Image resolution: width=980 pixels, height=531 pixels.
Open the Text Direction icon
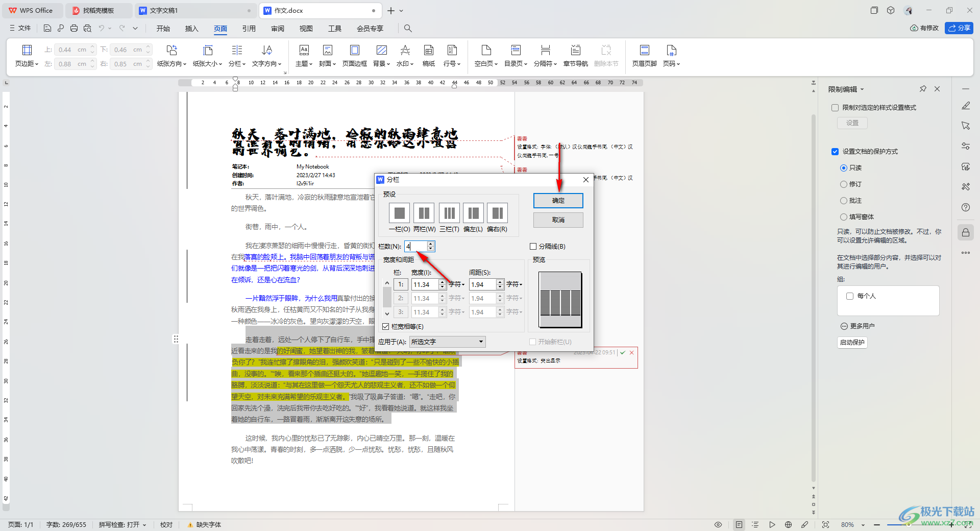click(267, 50)
